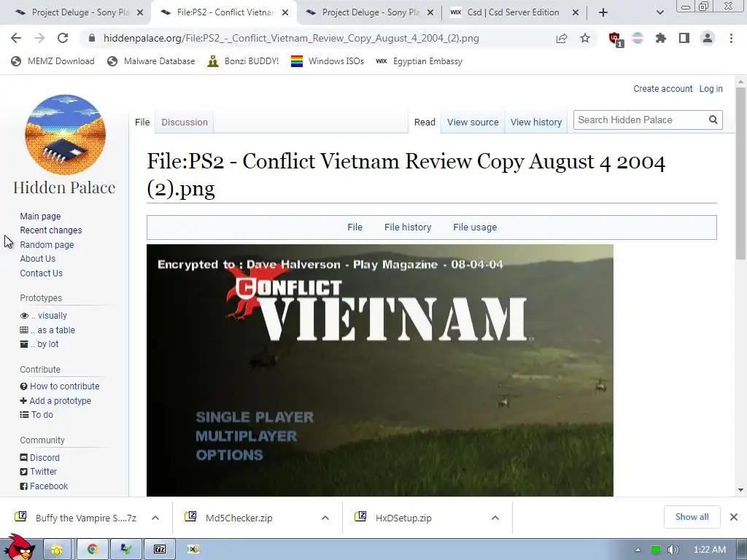Submit search with the magnifier icon
747x560 pixels.
[713, 120]
